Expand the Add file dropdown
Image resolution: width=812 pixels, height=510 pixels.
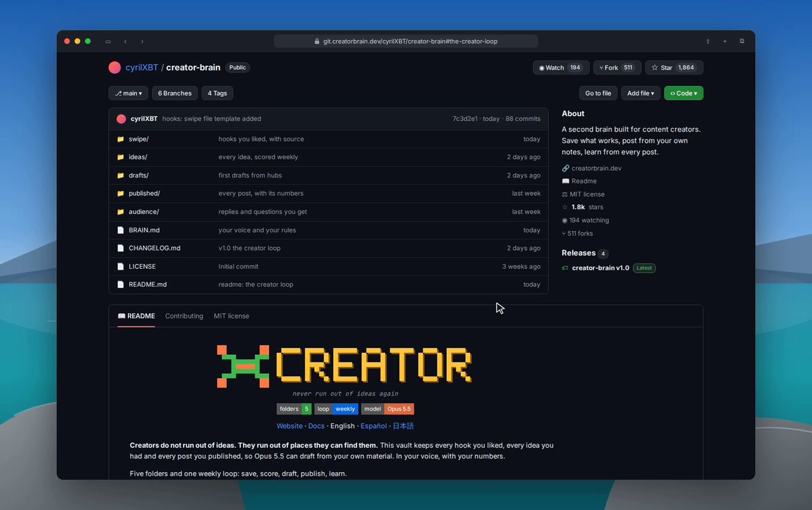(641, 93)
